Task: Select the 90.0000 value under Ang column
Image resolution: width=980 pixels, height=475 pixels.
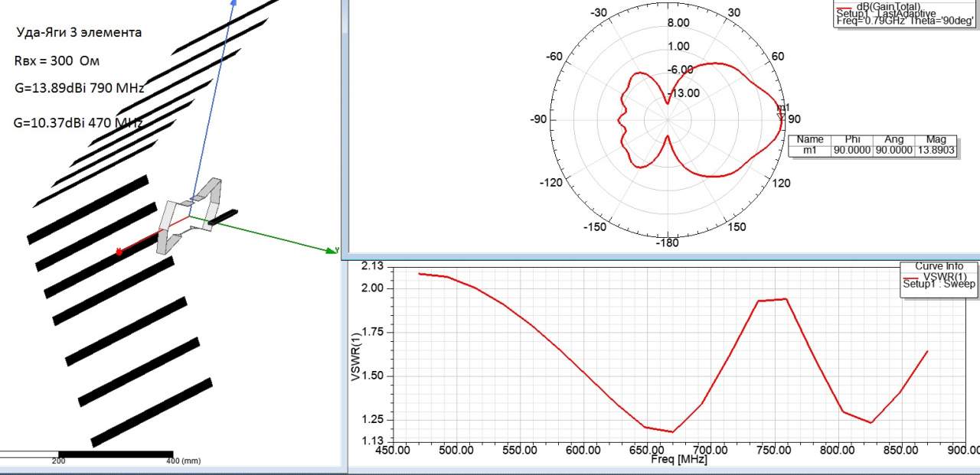Action: click(893, 151)
